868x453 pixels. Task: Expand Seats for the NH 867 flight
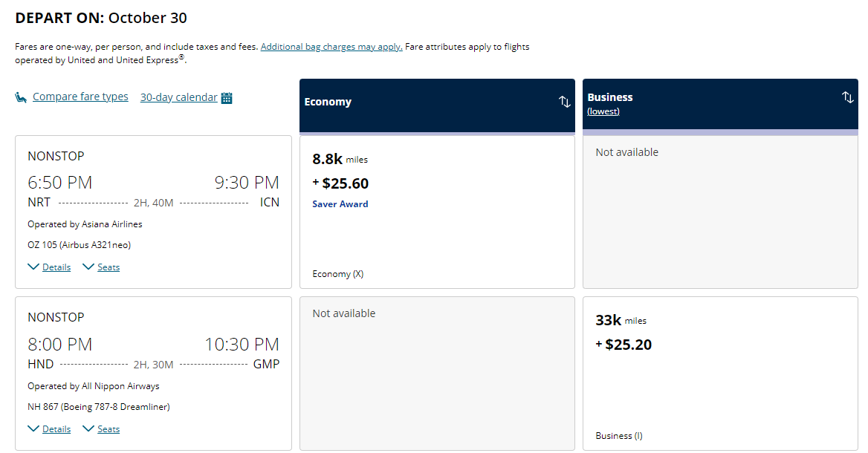tap(108, 428)
